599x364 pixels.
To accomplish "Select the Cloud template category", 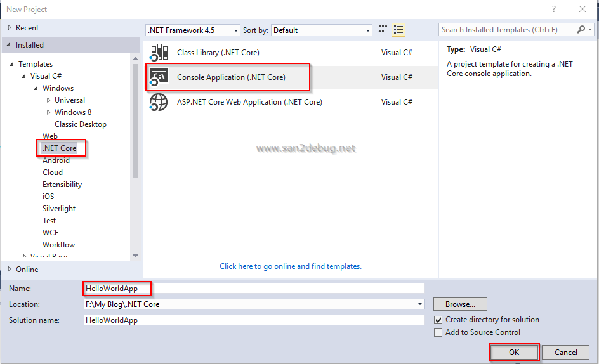I will (x=53, y=172).
